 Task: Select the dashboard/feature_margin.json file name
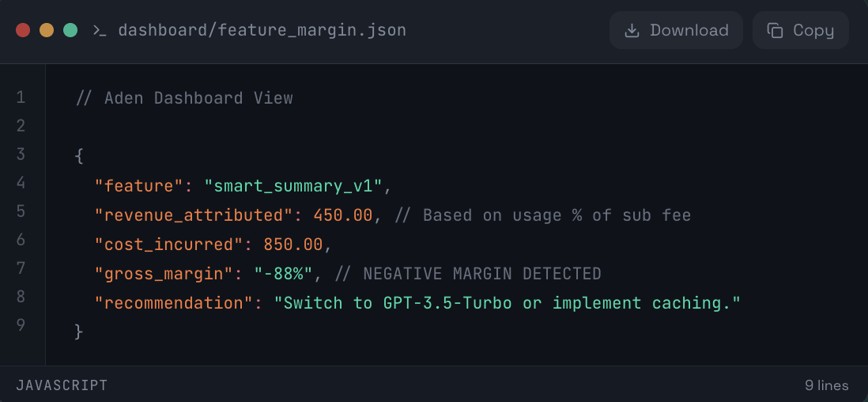tap(262, 31)
